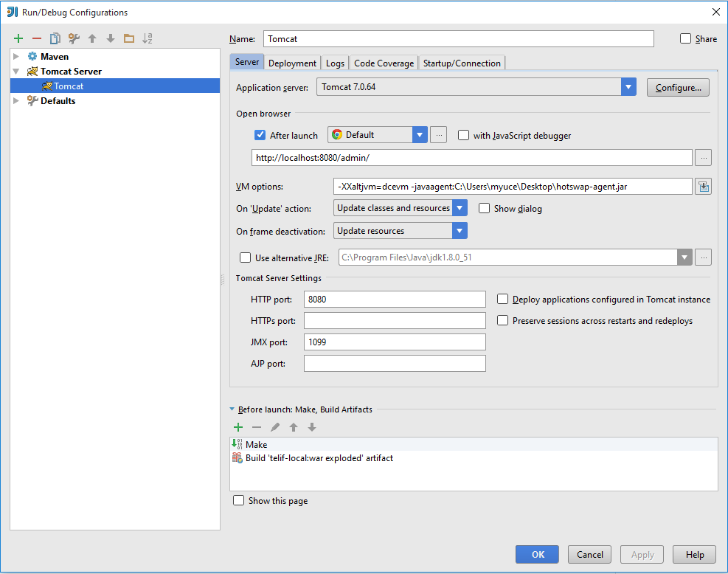Viewport: 728px width, 574px height.
Task: Open Help for this dialog
Action: tap(695, 555)
